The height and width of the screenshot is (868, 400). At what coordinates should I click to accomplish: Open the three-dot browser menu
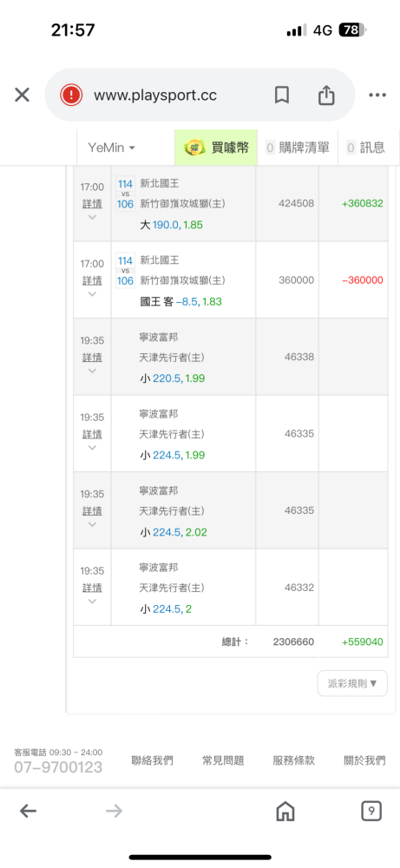(x=377, y=95)
